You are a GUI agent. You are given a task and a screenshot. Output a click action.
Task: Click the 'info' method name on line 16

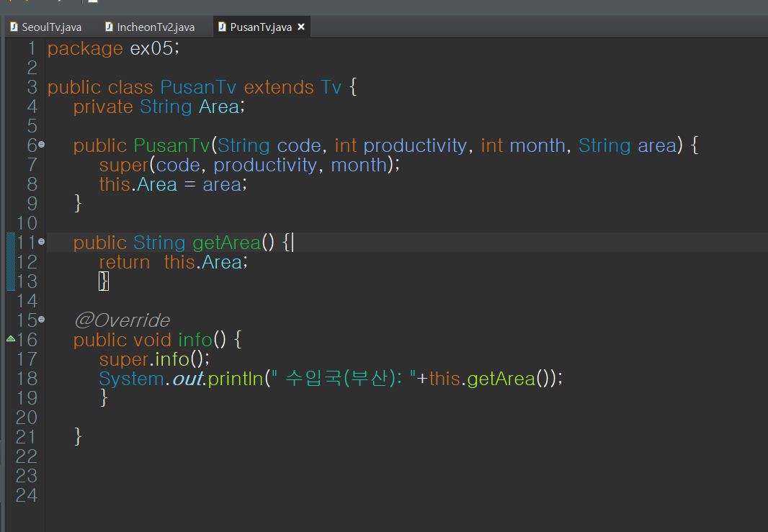pyautogui.click(x=195, y=340)
